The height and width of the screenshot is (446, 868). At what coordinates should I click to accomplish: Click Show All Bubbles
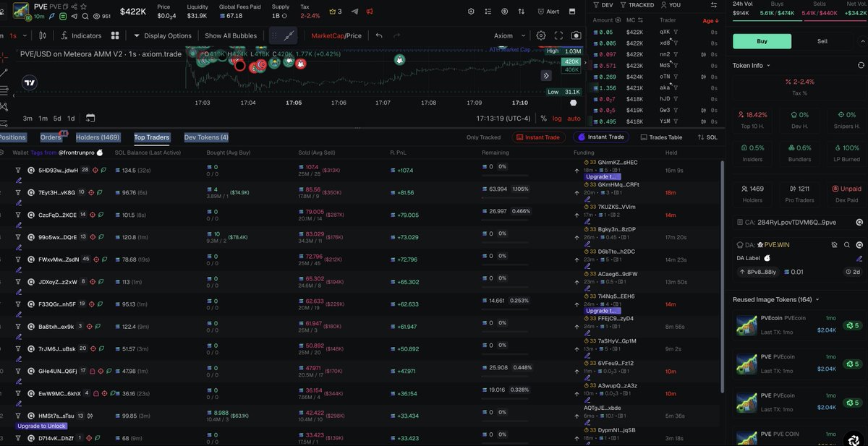231,35
